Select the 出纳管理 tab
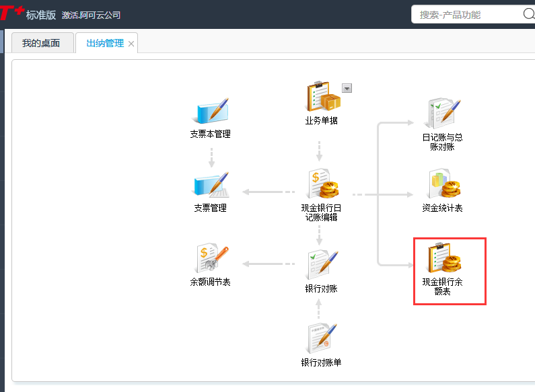Screen dimensions: 535x392 [x=105, y=44]
